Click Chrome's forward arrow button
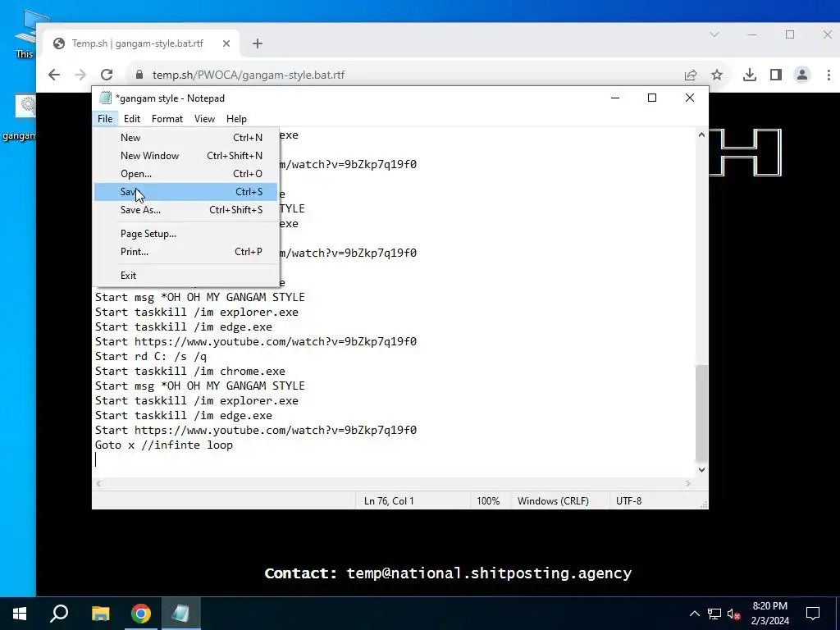This screenshot has width=840, height=630. pos(80,75)
